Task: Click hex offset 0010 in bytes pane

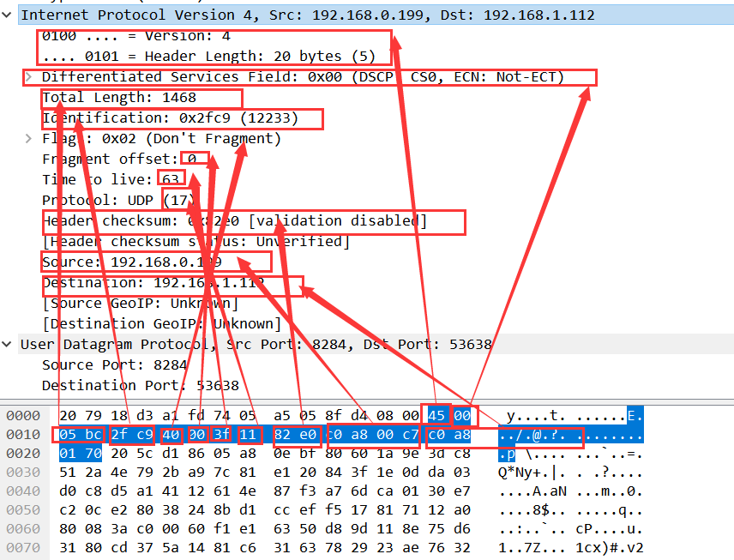Action: [x=23, y=435]
